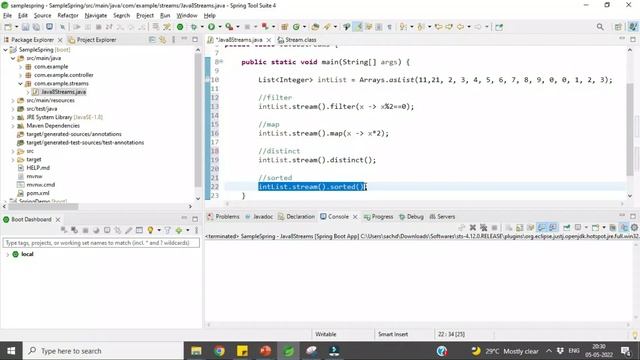640x360 pixels.
Task: Run the application with green play icon
Action: 211,27
